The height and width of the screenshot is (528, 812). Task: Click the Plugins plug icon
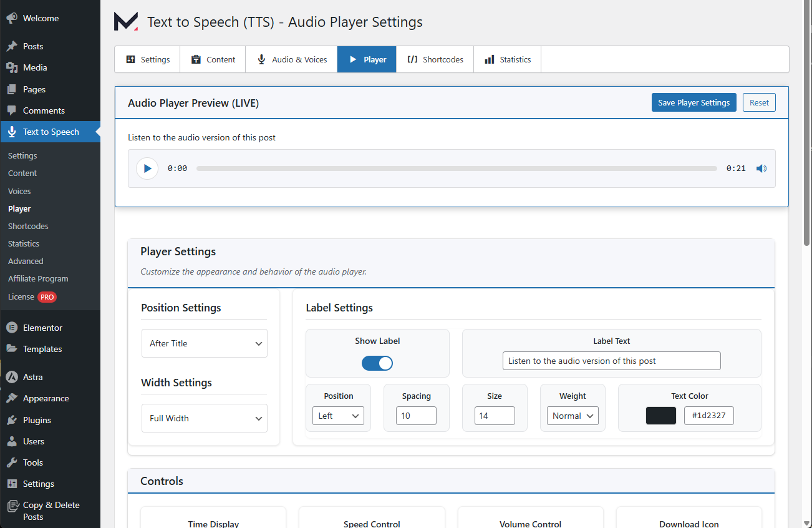[x=12, y=420]
